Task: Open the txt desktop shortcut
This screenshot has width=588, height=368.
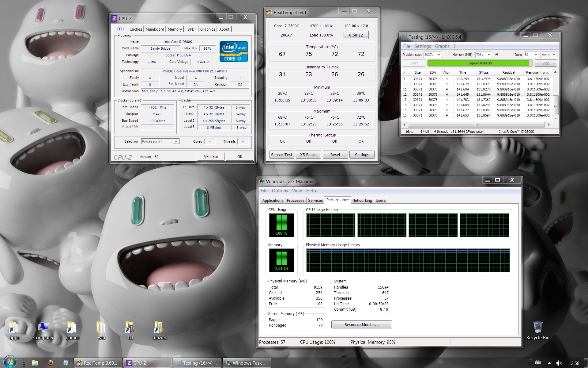Action: (x=130, y=331)
